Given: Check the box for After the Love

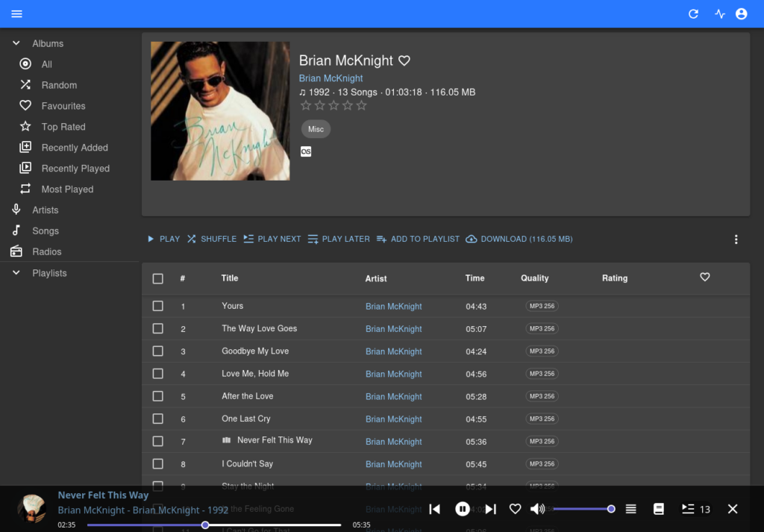Looking at the screenshot, I should click(158, 396).
